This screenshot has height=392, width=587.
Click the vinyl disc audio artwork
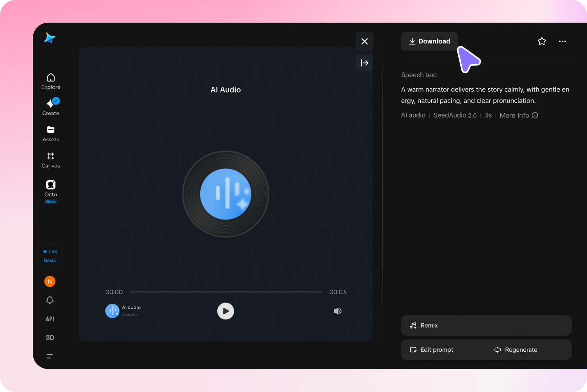226,194
